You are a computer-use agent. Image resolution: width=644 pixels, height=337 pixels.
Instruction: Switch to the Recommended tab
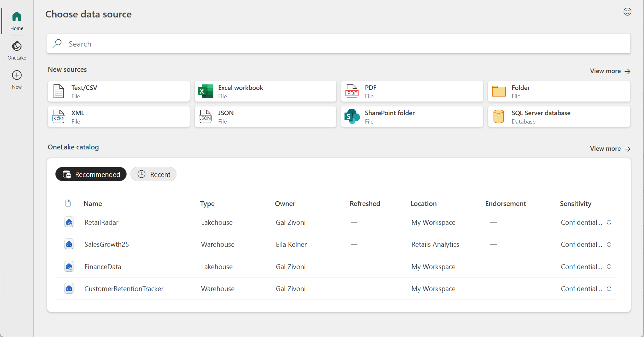click(91, 174)
